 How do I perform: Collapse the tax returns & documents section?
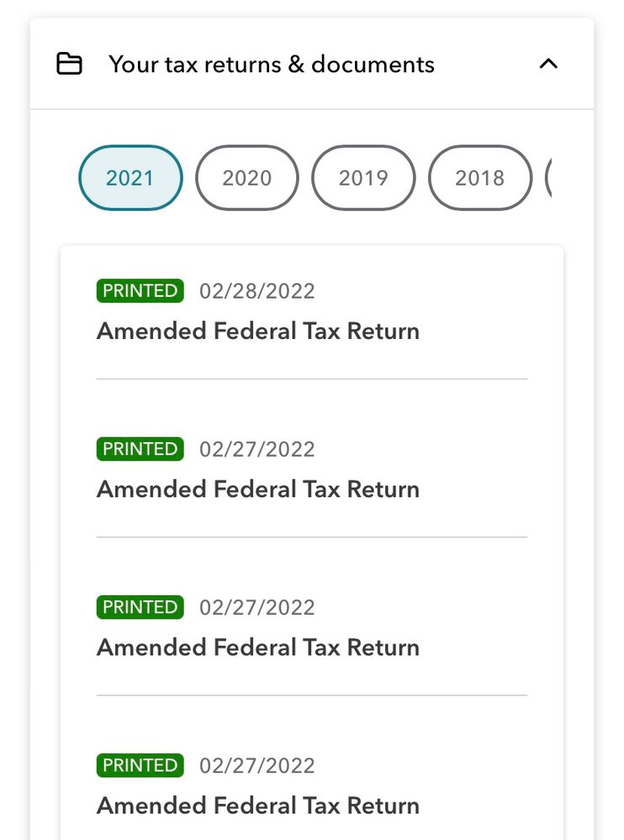[x=548, y=64]
